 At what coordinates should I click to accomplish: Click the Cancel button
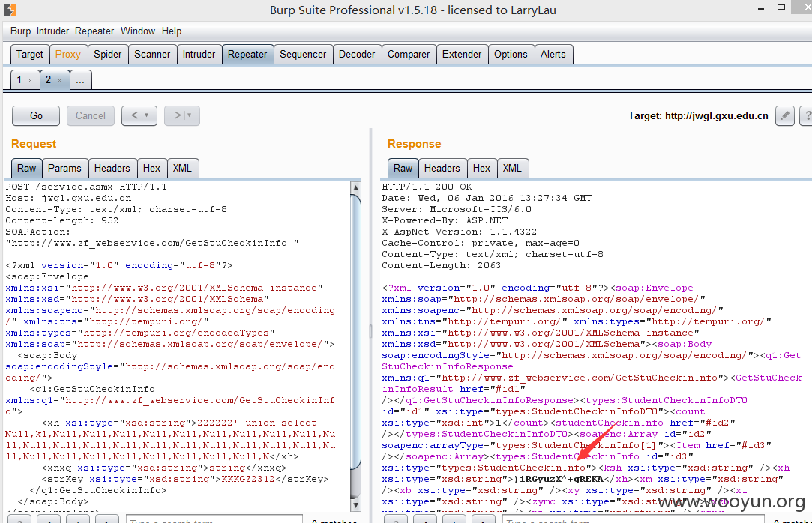click(91, 115)
